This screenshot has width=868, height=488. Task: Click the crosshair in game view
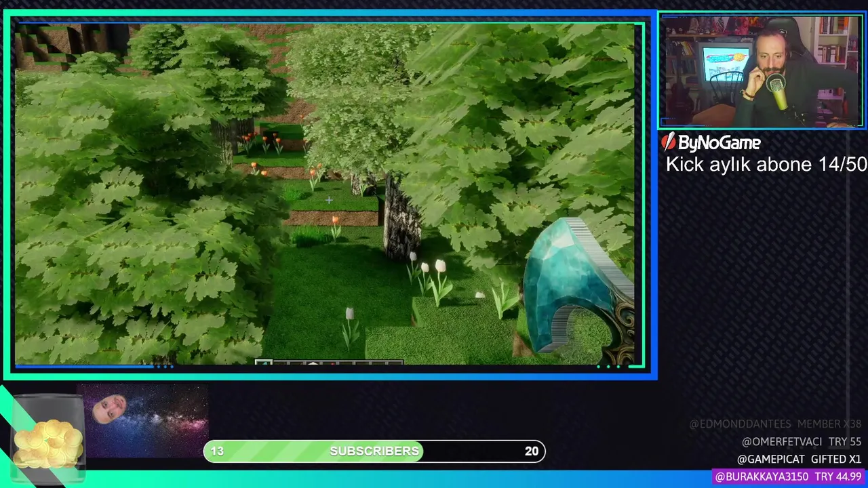(329, 200)
